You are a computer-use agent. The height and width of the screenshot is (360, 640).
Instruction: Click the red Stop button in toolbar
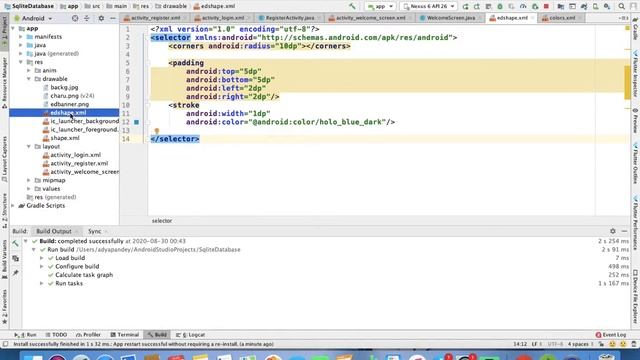546,6
